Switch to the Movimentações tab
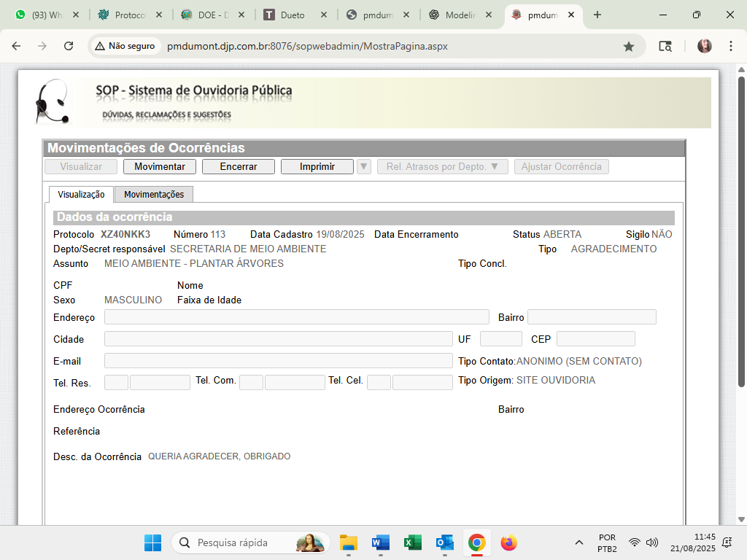The image size is (747, 560). [x=154, y=195]
